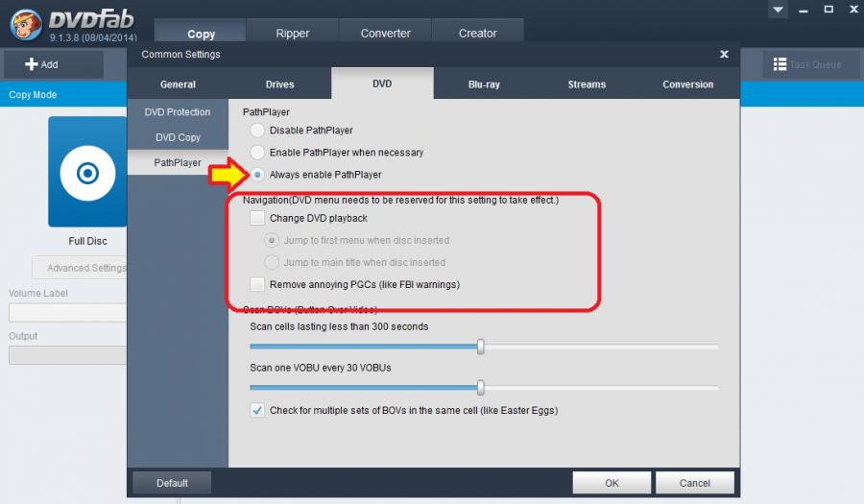Image resolution: width=864 pixels, height=504 pixels.
Task: Click the Scan one VOBU slider handle
Action: point(481,387)
